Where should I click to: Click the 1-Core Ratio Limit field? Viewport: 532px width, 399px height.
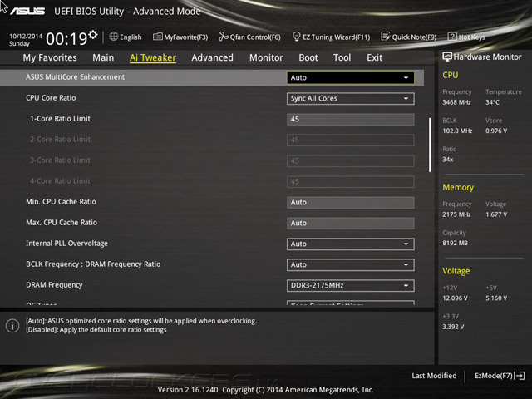pyautogui.click(x=351, y=119)
